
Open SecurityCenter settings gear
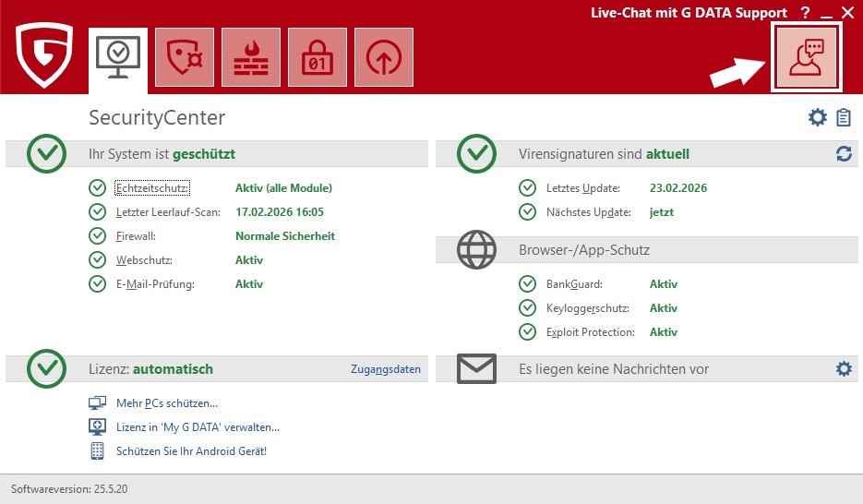818,117
